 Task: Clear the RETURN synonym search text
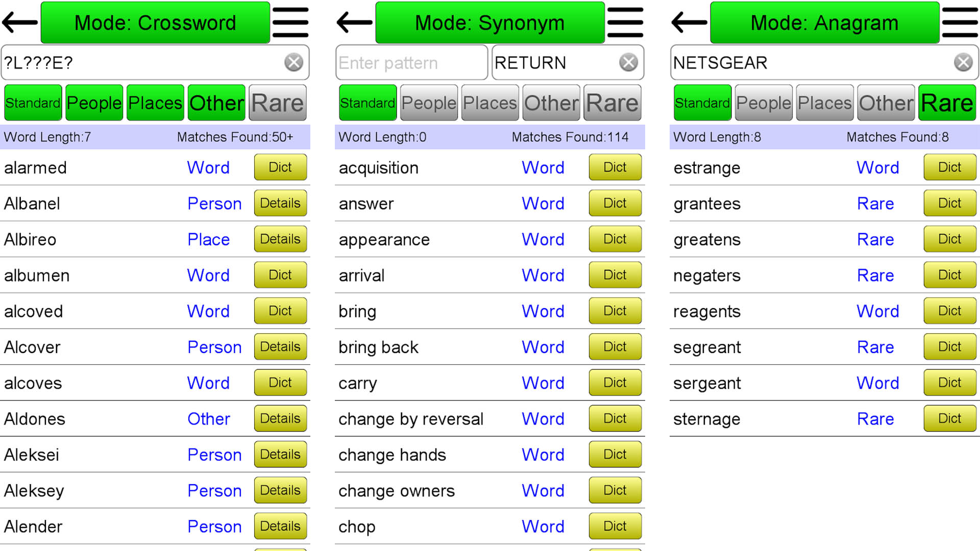(628, 63)
